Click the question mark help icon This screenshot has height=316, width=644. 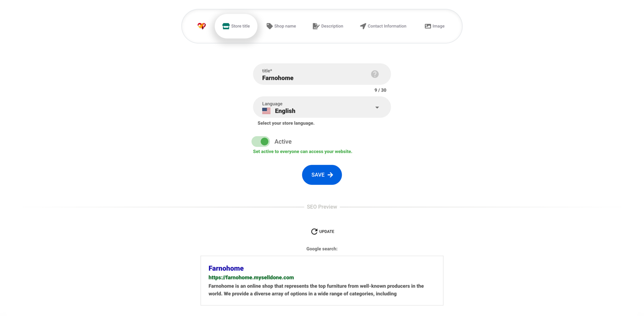(x=375, y=74)
